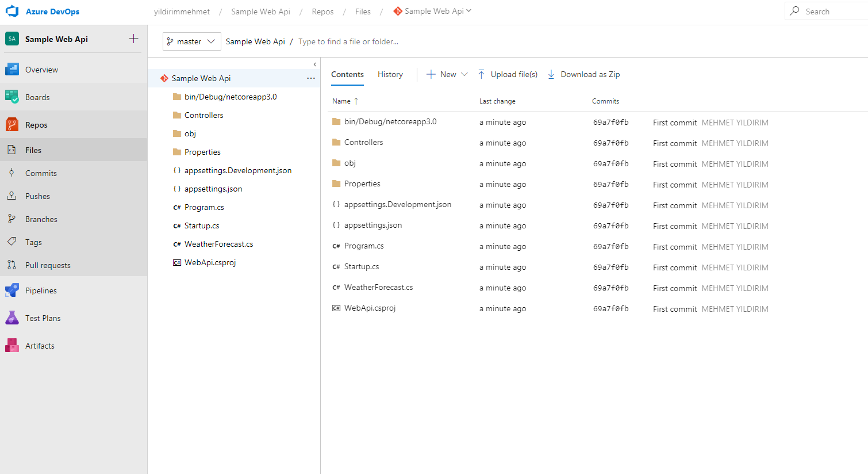The height and width of the screenshot is (474, 868).
Task: Open Program.cs in contents list
Action: point(364,246)
